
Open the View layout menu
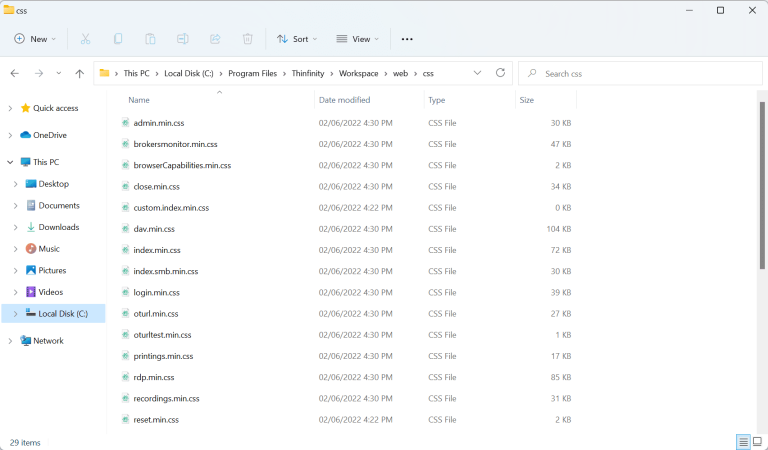(x=355, y=39)
